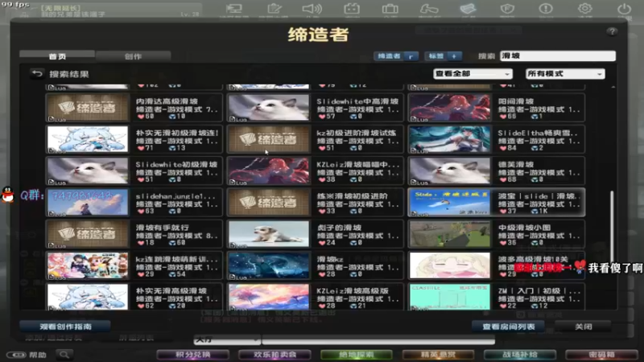Open the calendar icon in top bar
The image size is (644, 362).
pos(352,9)
